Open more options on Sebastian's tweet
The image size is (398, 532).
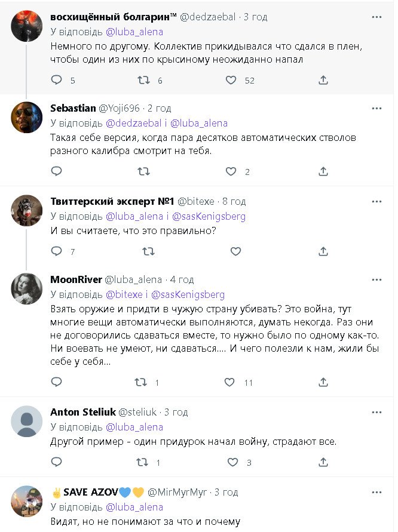[376, 108]
